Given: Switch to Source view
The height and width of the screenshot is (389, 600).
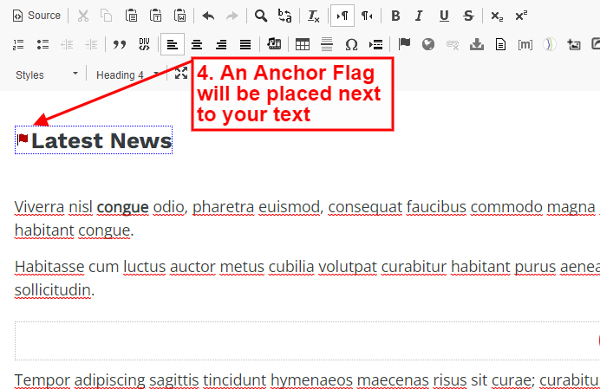Looking at the screenshot, I should coord(37,16).
